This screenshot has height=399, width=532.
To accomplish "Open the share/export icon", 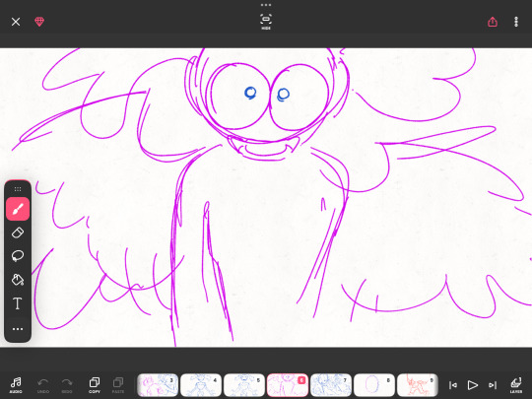I will click(x=493, y=22).
